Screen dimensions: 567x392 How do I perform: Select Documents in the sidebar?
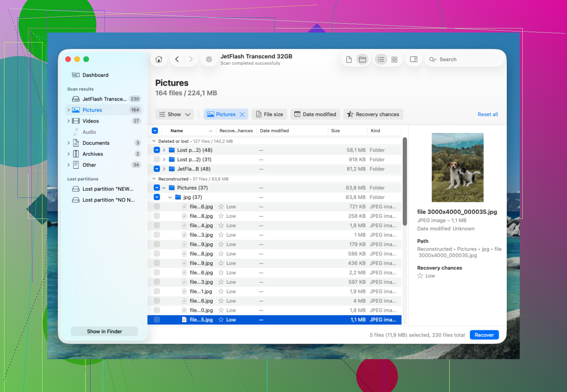[x=96, y=143]
